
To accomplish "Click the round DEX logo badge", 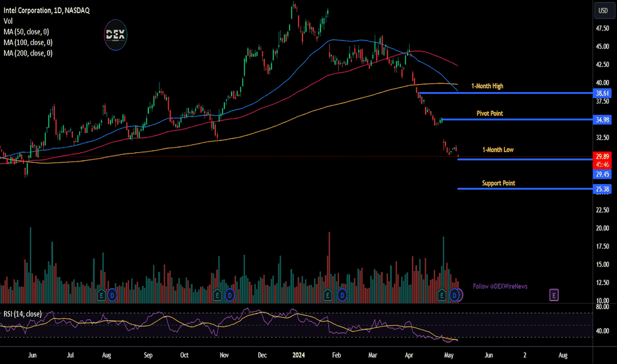I will pyautogui.click(x=115, y=35).
